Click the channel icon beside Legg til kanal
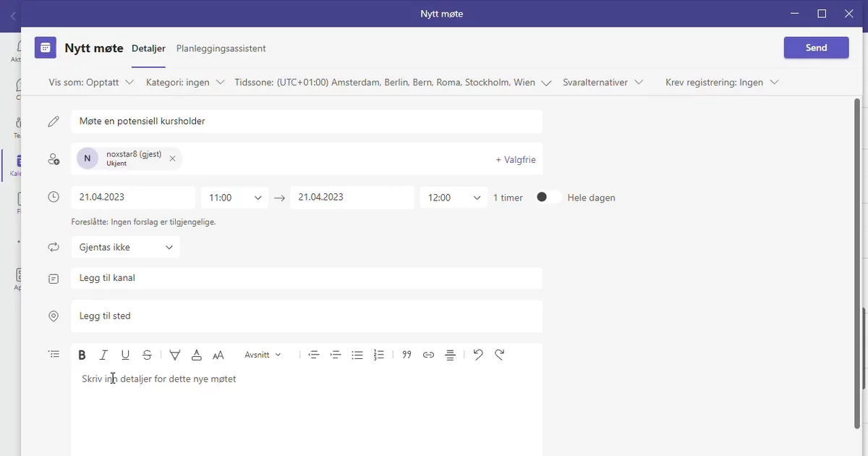 point(54,278)
